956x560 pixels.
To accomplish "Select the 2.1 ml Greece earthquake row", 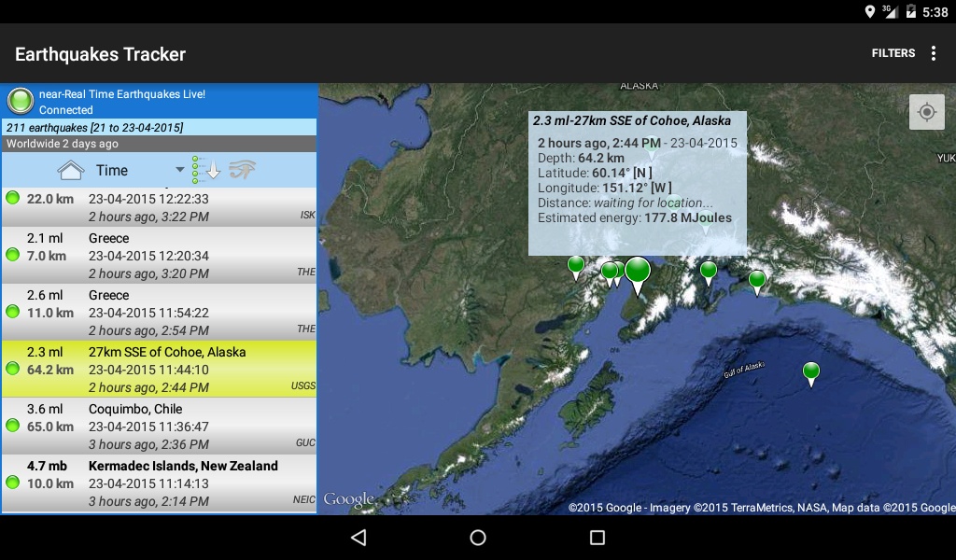I will [x=159, y=256].
